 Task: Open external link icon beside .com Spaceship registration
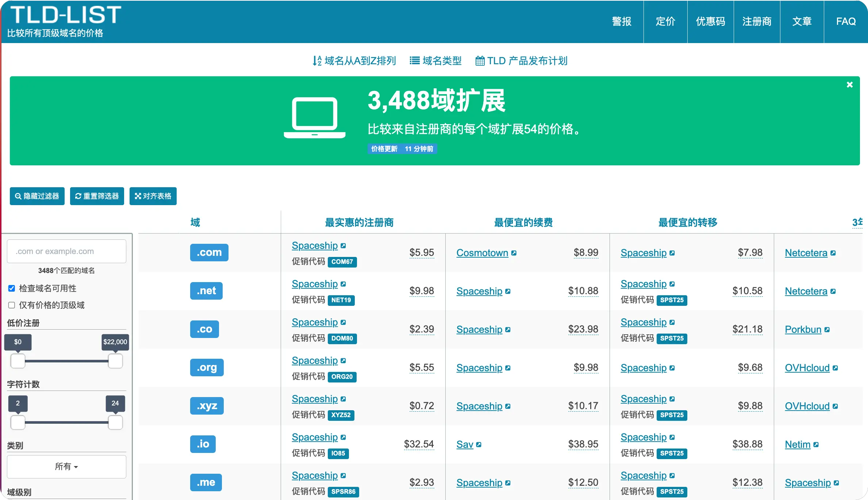343,246
